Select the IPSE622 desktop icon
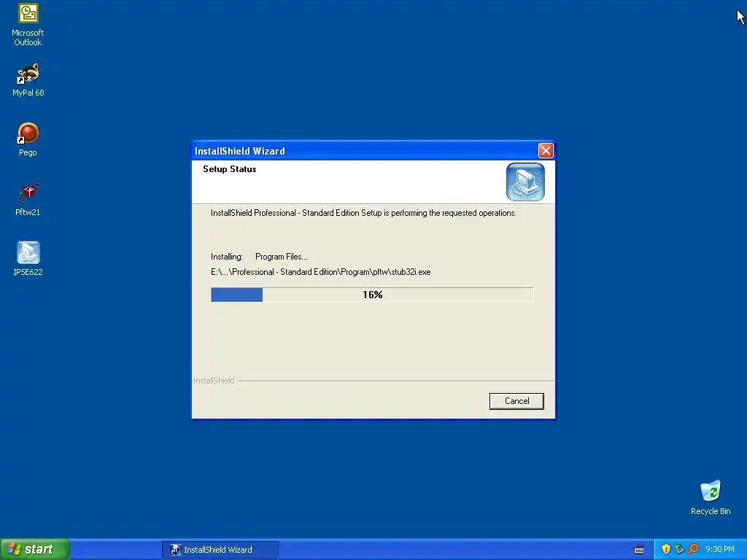747x560 pixels. pos(28,259)
